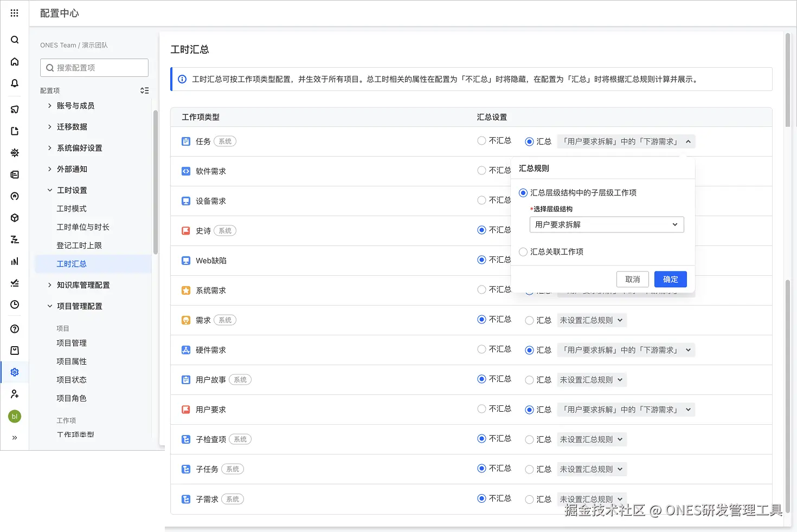The width and height of the screenshot is (797, 532).
Task: Open the 未设置汇总规则 dropdown for 需求
Action: pos(592,320)
